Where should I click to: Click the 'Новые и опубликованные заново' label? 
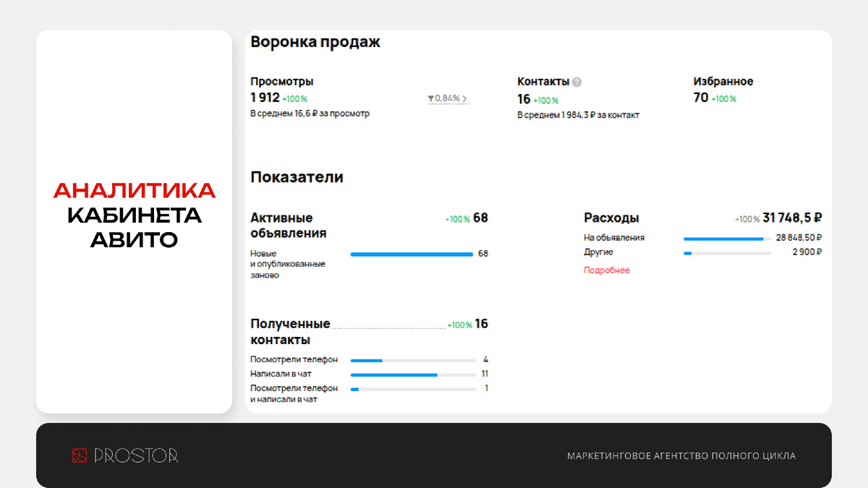coord(288,265)
